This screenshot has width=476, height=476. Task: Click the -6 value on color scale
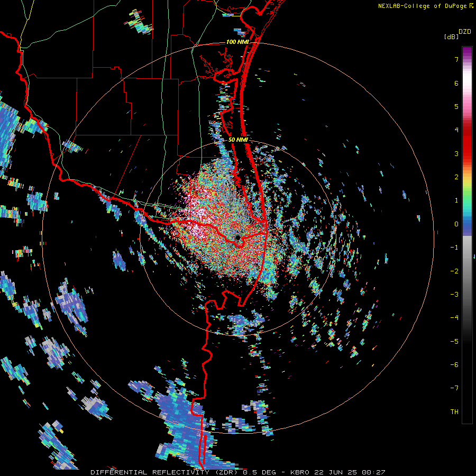point(454,365)
